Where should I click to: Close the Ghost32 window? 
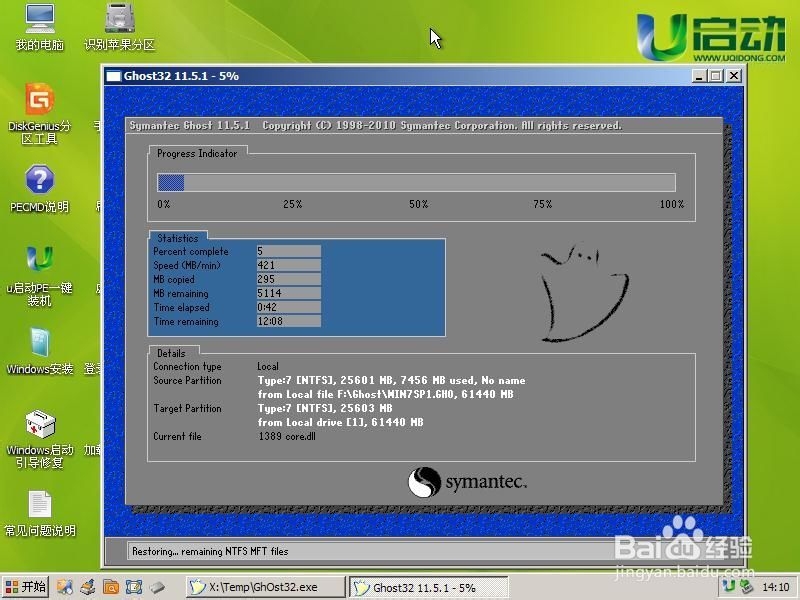tap(734, 76)
